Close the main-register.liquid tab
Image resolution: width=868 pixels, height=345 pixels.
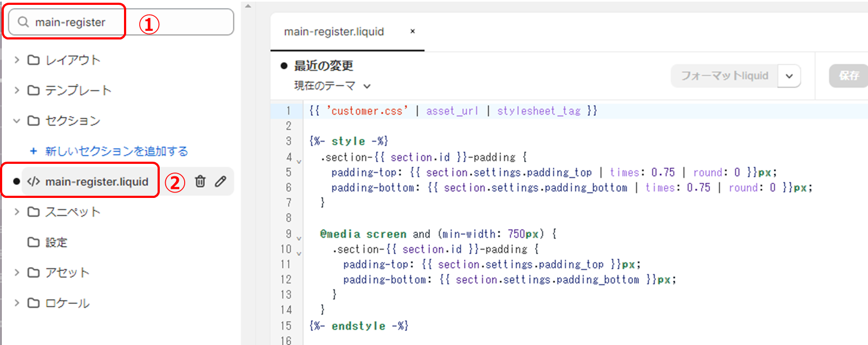pos(413,31)
